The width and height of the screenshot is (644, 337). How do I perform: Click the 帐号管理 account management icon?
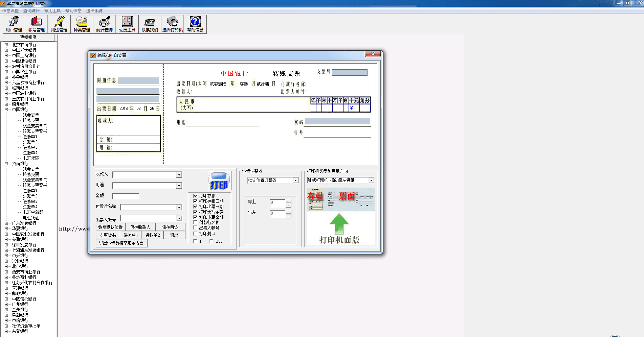37,24
